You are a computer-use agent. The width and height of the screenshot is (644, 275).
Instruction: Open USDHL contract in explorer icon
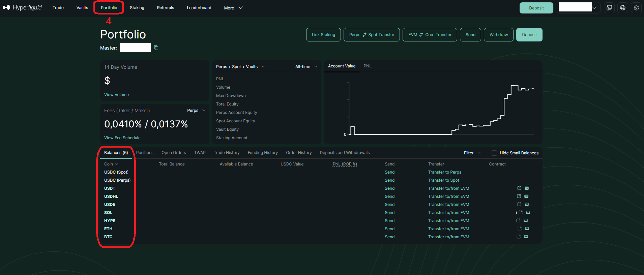519,196
